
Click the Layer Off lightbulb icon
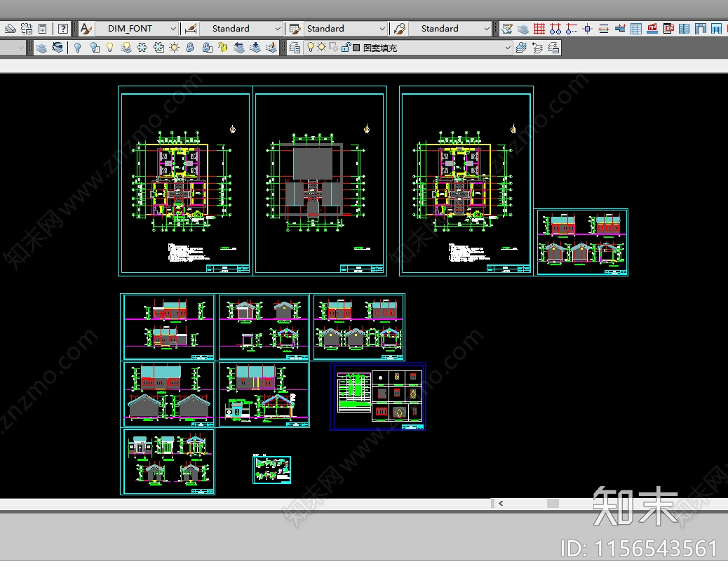click(78, 48)
